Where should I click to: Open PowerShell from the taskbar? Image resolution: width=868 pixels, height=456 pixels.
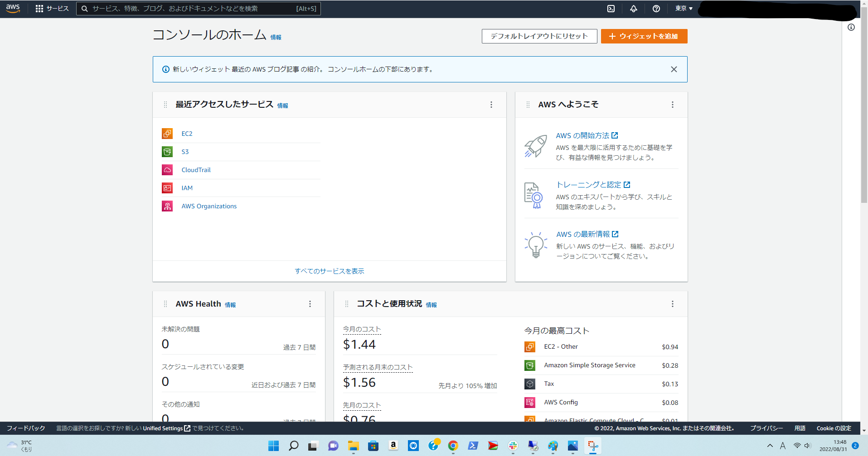coord(473,446)
